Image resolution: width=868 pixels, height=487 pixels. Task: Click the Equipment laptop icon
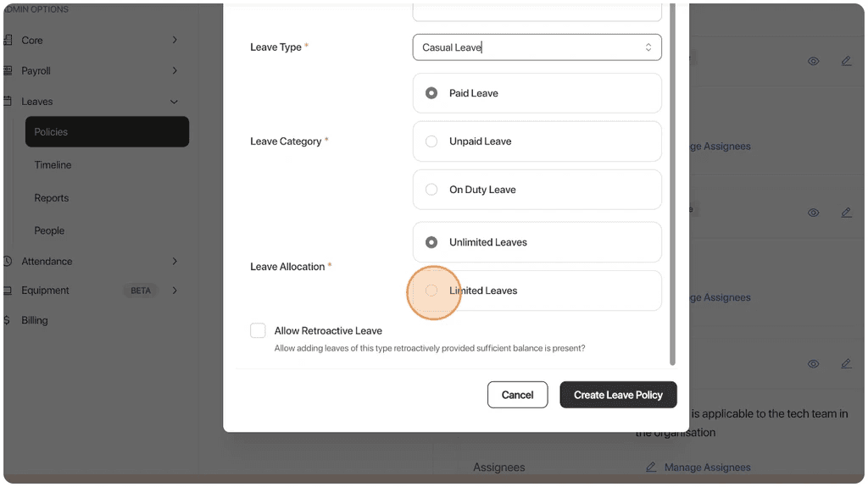8,291
